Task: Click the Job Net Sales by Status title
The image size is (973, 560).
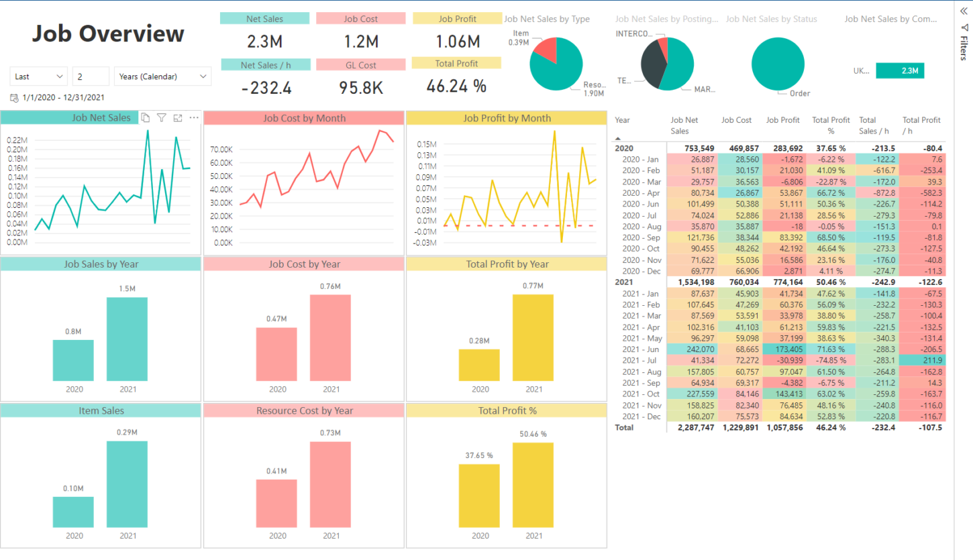Action: pyautogui.click(x=772, y=19)
